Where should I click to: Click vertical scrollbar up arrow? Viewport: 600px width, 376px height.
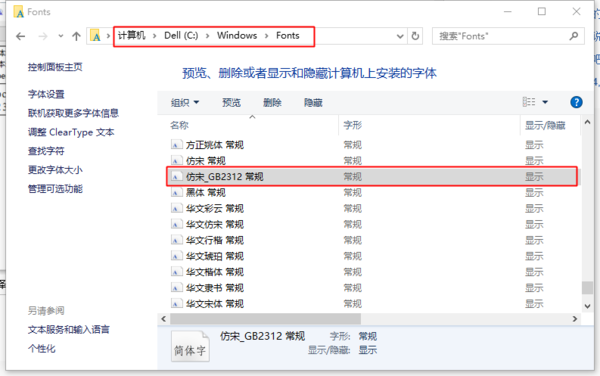pos(587,122)
